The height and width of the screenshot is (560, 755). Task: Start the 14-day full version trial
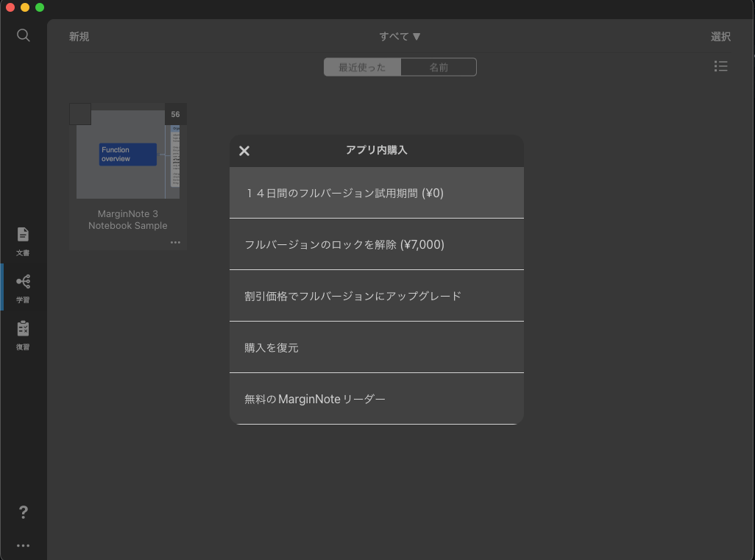coord(377,193)
